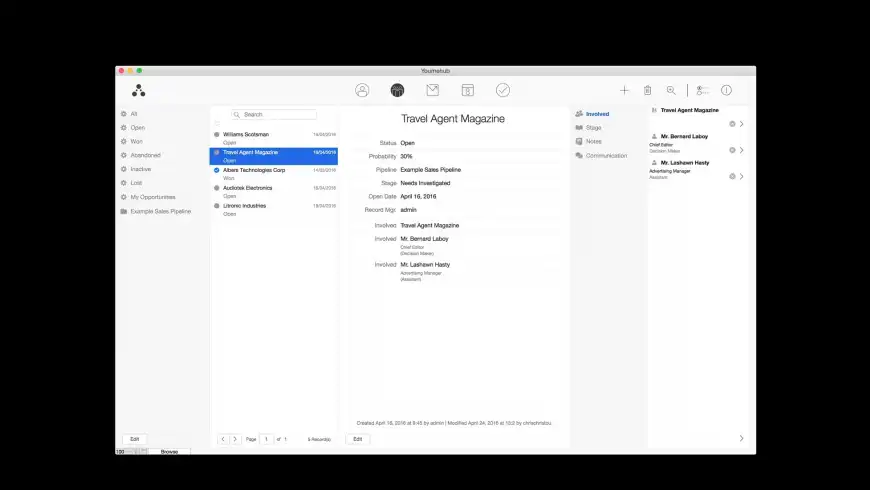Expand the Travel Agent Magazine card chevron
This screenshot has height=490, width=870.
coord(741,124)
